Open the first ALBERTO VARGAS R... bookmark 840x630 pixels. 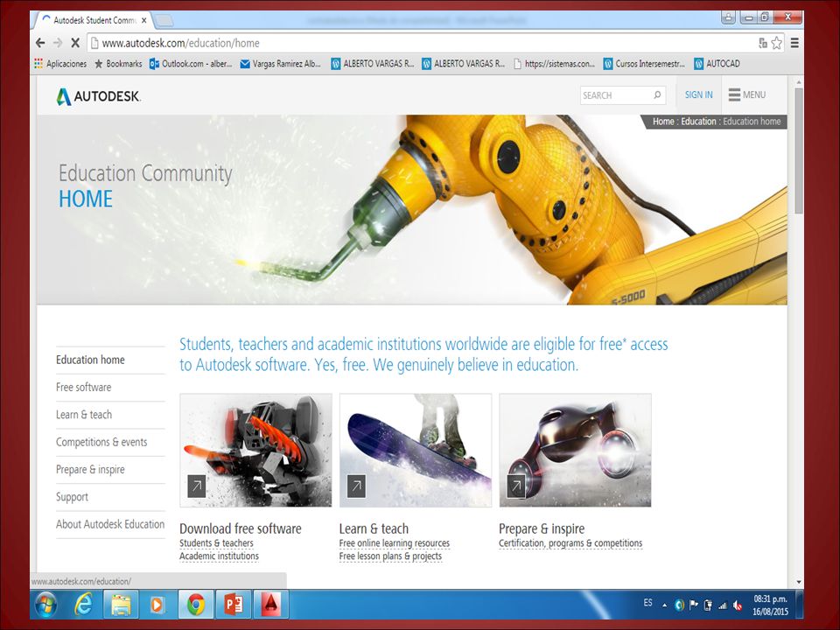(x=373, y=64)
